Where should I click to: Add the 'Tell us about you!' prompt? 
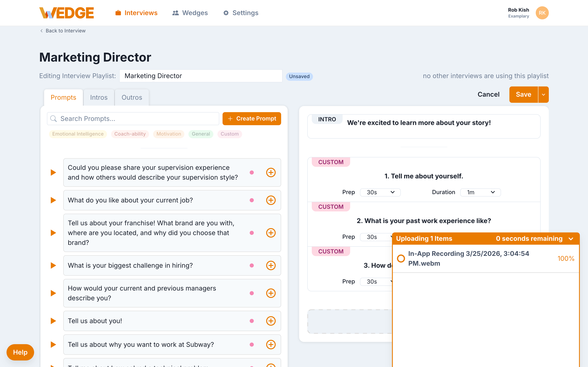pyautogui.click(x=271, y=321)
